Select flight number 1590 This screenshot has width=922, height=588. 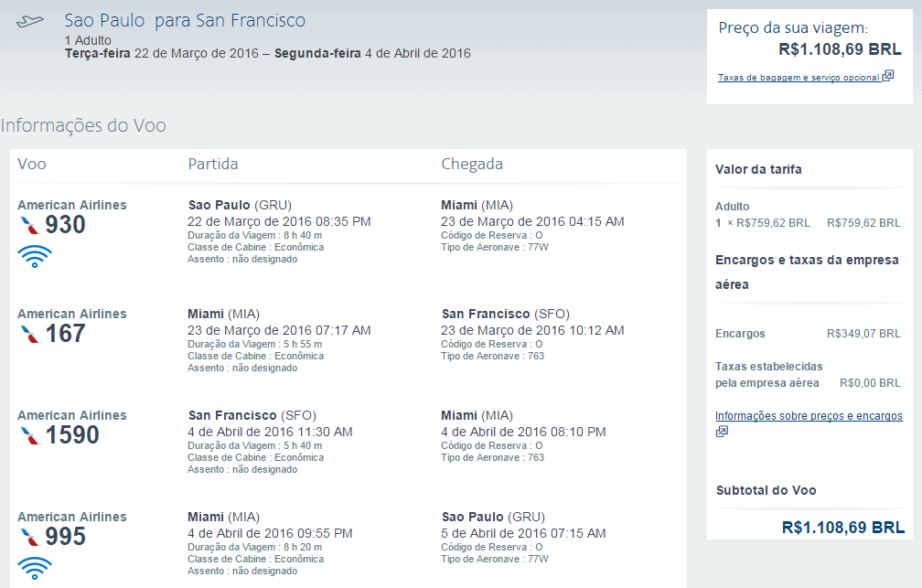click(72, 435)
